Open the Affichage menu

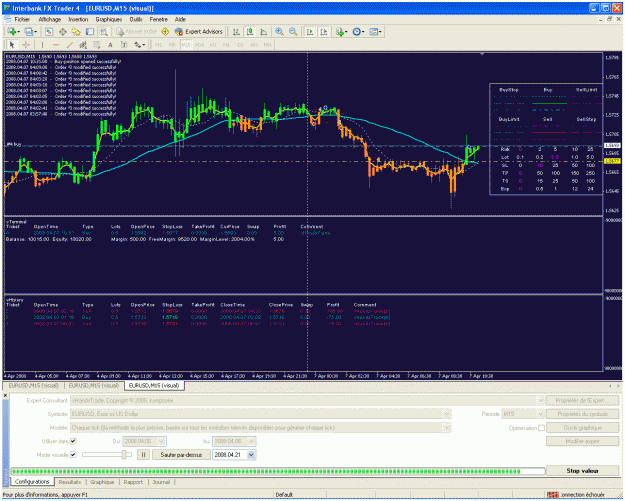[x=50, y=19]
